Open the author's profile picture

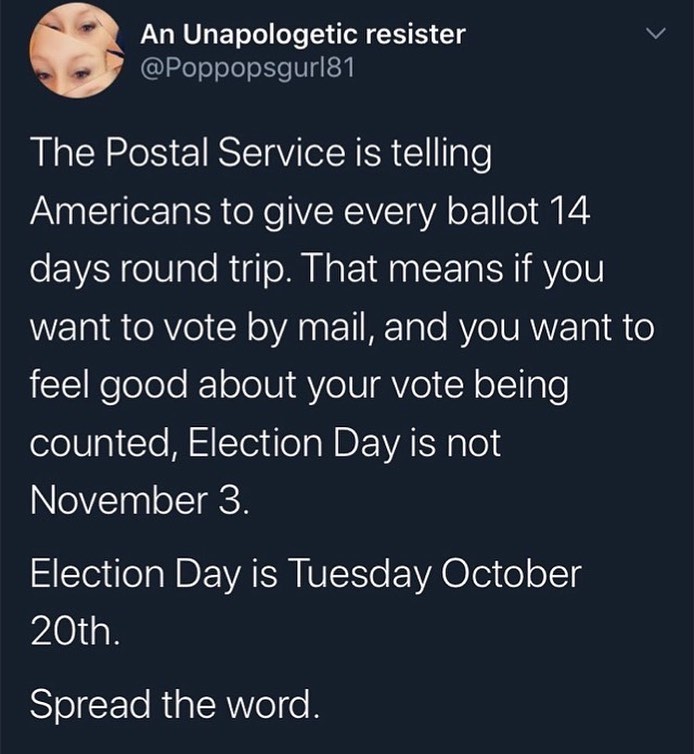click(76, 50)
